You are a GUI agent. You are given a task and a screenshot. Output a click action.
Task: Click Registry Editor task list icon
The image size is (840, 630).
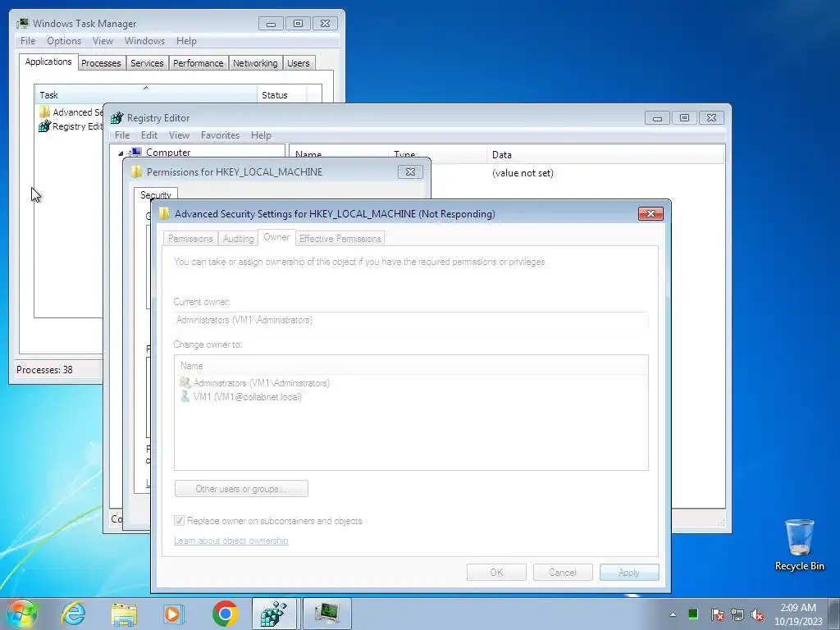point(44,126)
